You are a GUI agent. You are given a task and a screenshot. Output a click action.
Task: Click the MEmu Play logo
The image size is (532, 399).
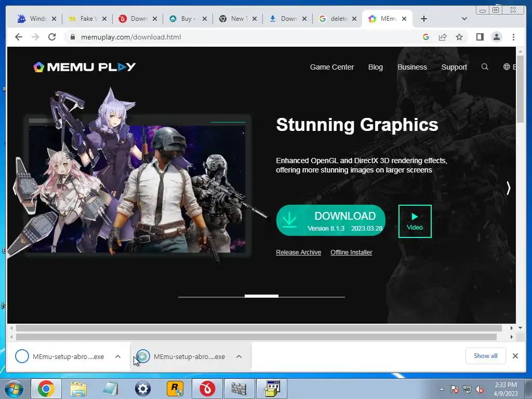coord(85,67)
